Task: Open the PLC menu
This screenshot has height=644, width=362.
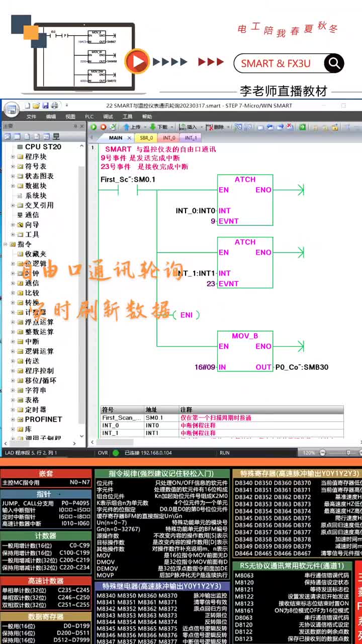Action: 89,117
